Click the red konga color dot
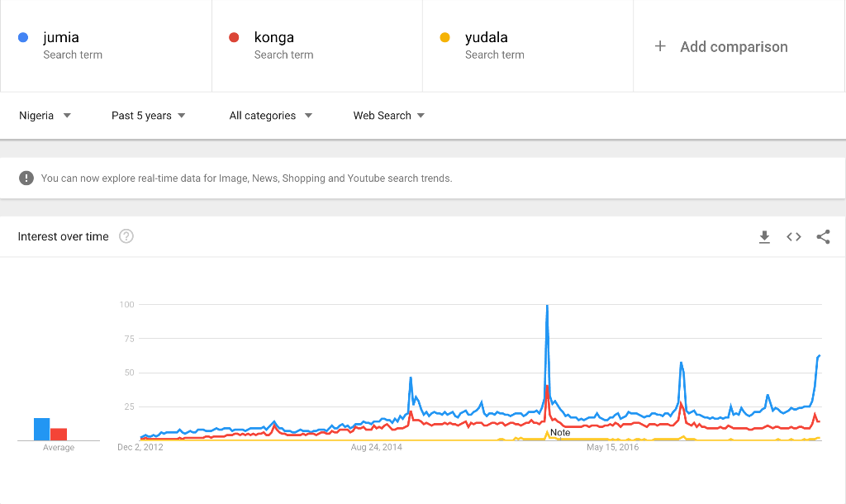 [234, 37]
